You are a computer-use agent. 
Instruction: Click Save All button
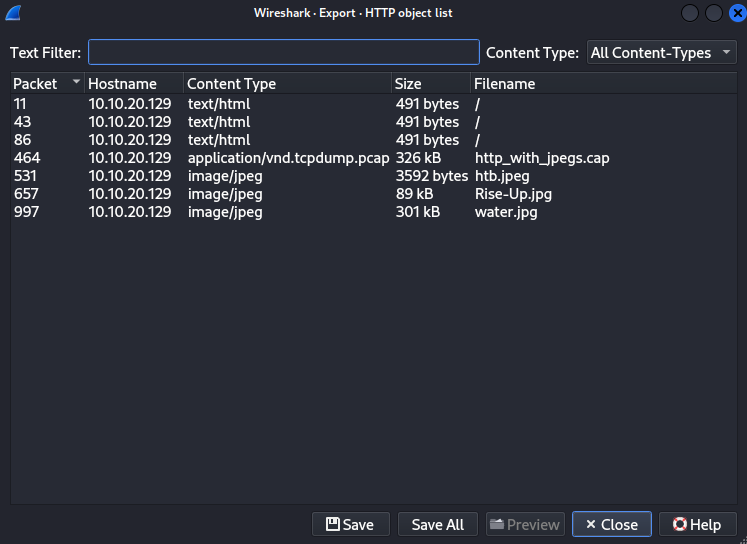coord(437,524)
